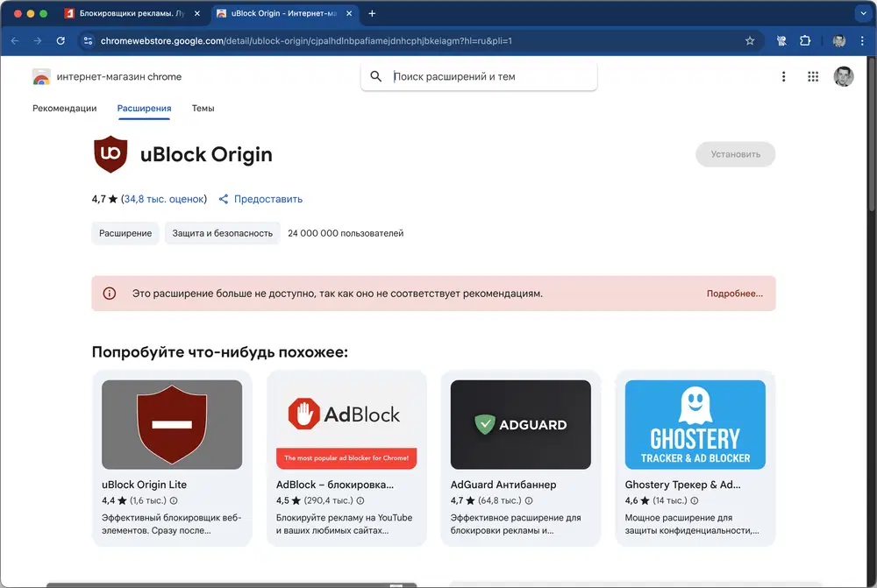Go forward with the browser forward arrow
Screen dimensions: 877x588
pos(38,41)
